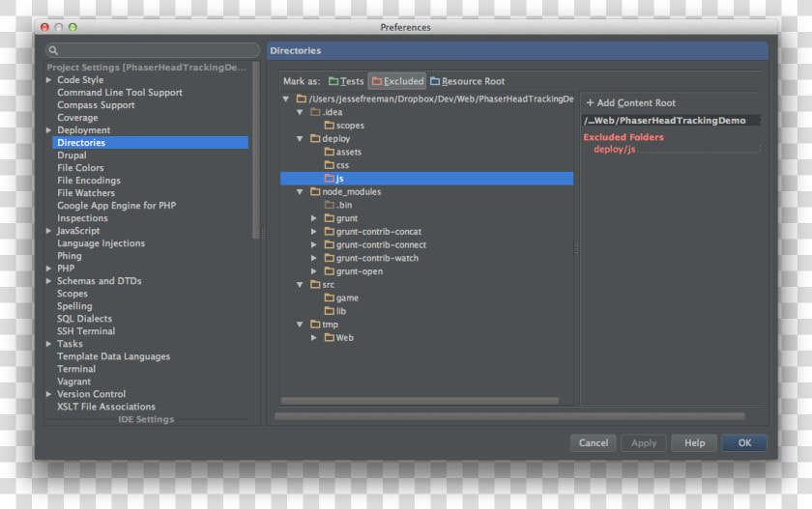Screen dimensions: 812x509
Task: Click the grunt folder icon
Action: pos(330,217)
